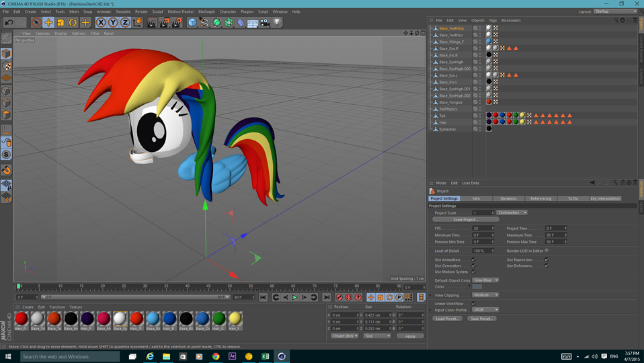
Task: Click the snap magnet icon in left palette
Action: point(6,170)
